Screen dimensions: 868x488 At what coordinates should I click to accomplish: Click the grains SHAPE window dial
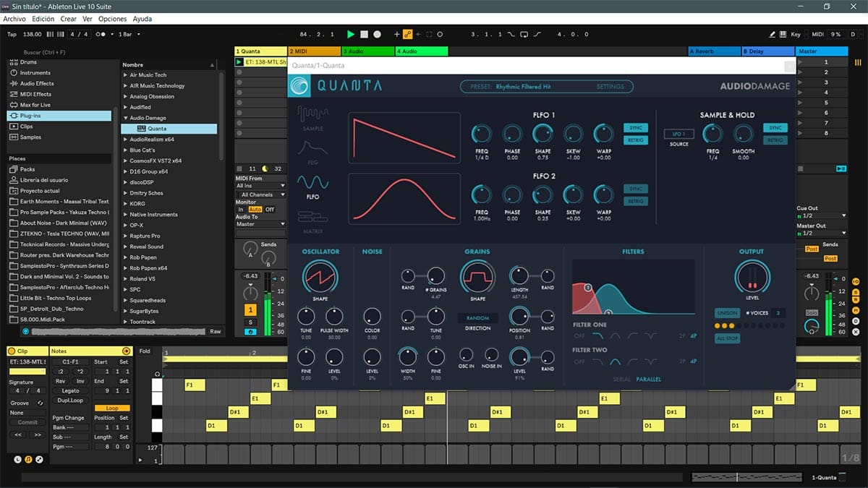point(477,276)
